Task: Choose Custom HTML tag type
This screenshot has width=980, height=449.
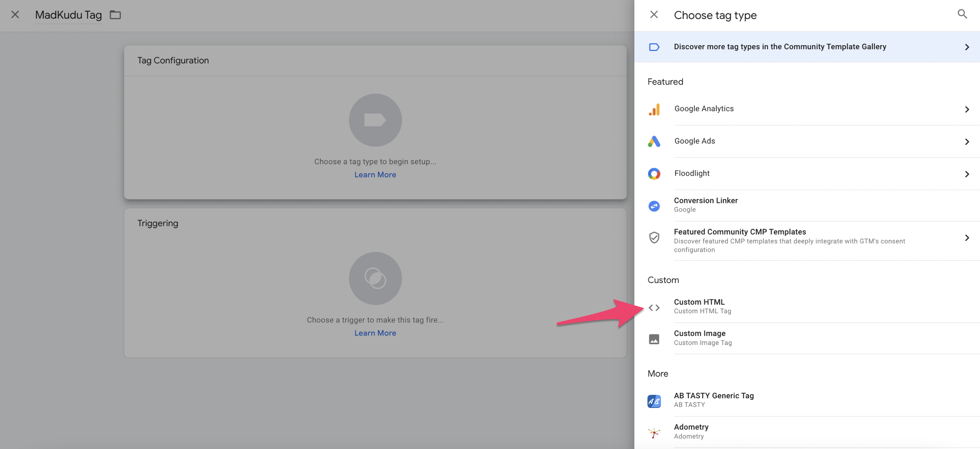Action: click(x=807, y=307)
